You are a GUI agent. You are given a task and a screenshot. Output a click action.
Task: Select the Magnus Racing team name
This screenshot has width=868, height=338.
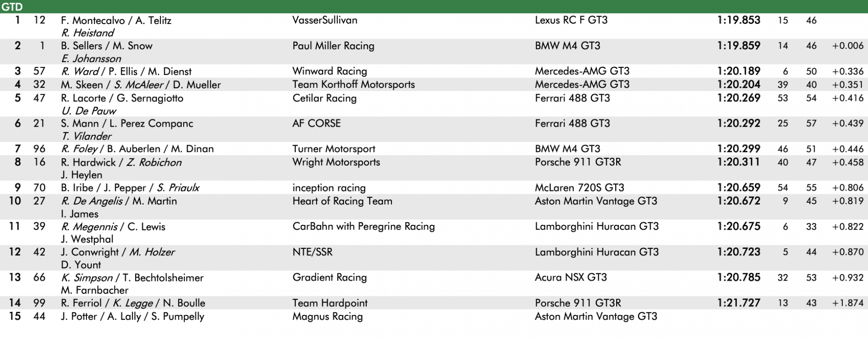pyautogui.click(x=327, y=316)
